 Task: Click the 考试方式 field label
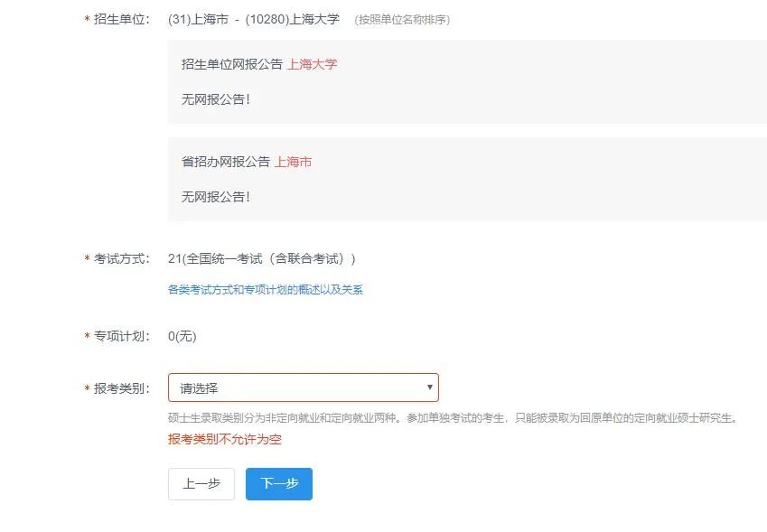coord(121,259)
